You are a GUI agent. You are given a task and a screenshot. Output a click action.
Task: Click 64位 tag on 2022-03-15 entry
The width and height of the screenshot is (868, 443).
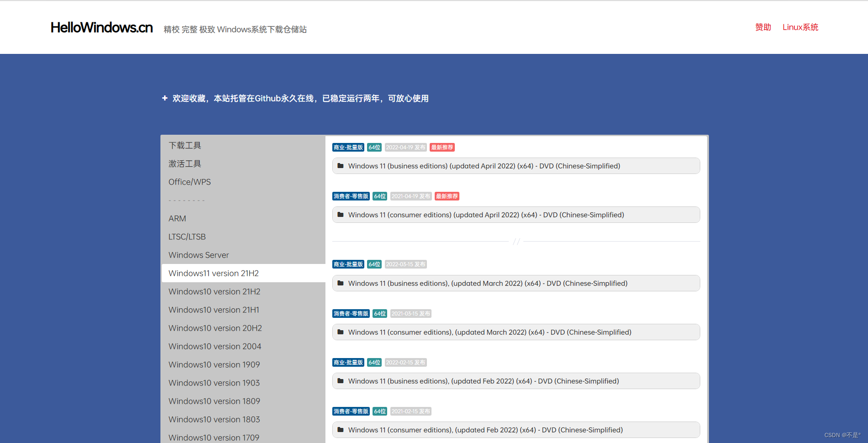(x=374, y=264)
